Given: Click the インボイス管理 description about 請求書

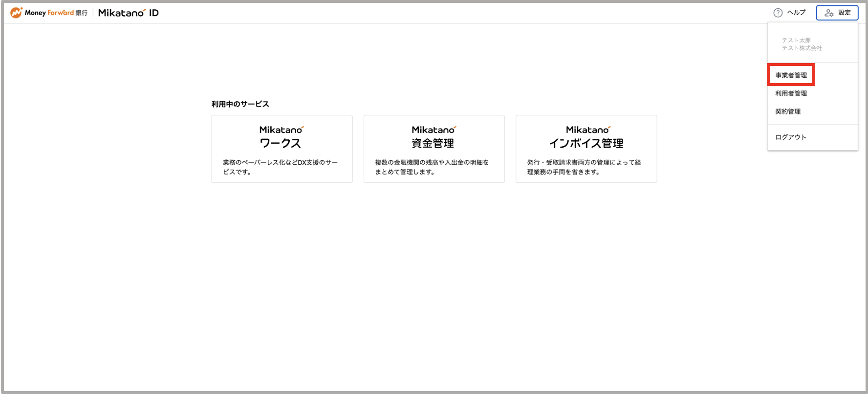Looking at the screenshot, I should [x=584, y=167].
